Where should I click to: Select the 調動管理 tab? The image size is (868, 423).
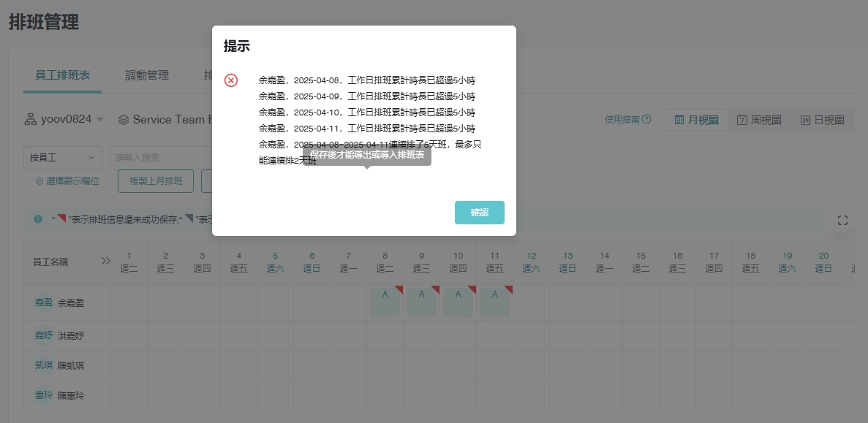[x=147, y=75]
